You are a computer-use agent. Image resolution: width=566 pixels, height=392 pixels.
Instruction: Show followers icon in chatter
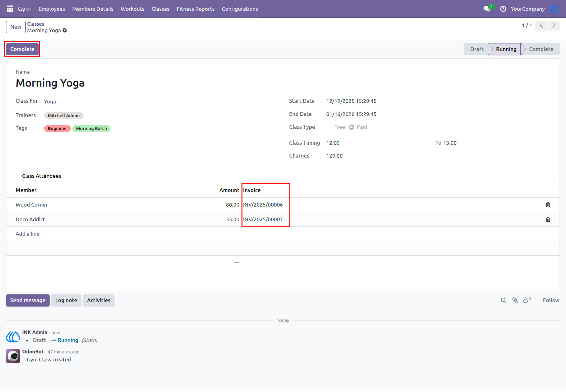coord(527,300)
